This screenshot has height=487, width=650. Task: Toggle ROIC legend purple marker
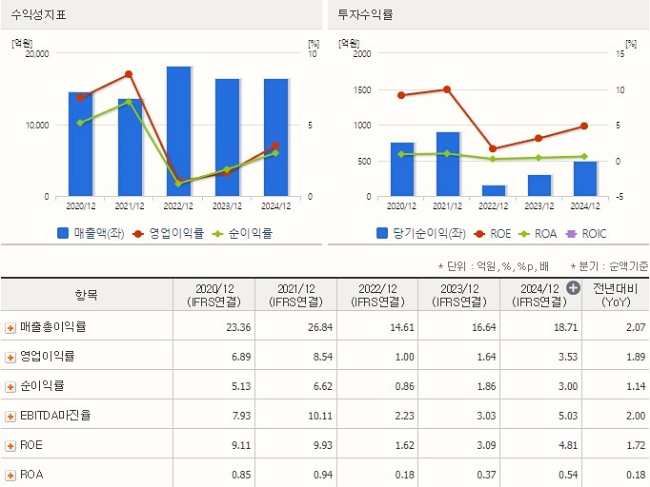(571, 234)
